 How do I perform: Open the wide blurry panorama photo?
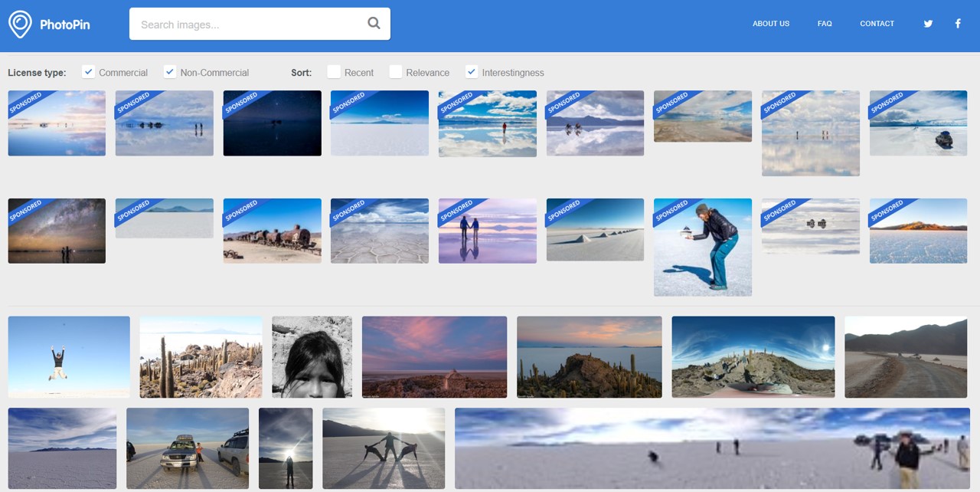pos(712,448)
